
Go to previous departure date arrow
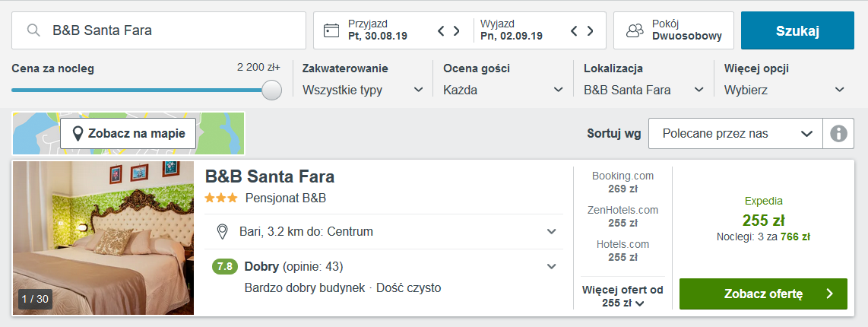(575, 30)
